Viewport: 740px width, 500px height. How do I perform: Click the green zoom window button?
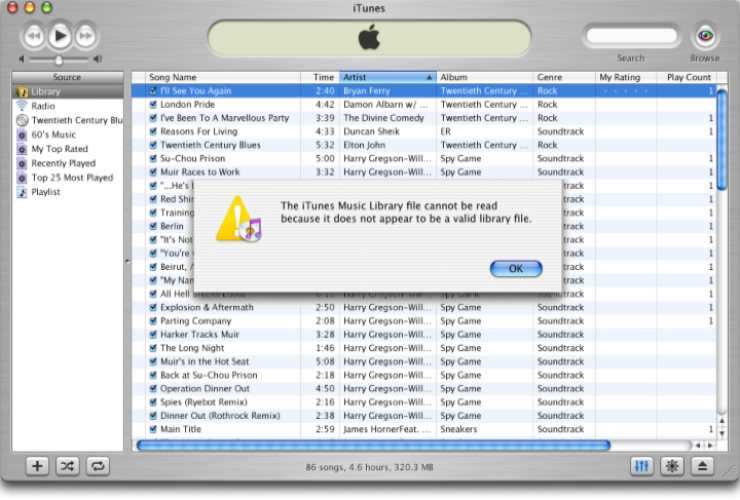point(46,7)
